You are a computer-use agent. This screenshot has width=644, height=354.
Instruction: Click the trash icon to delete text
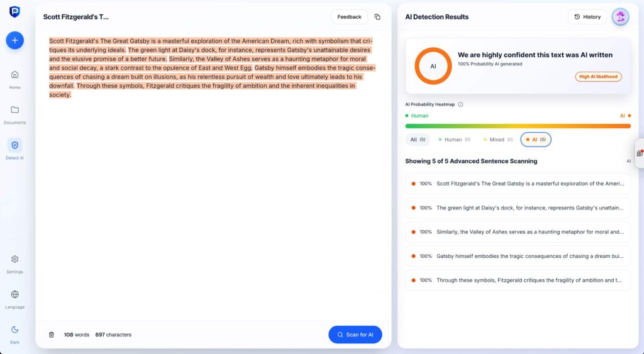pyautogui.click(x=52, y=335)
